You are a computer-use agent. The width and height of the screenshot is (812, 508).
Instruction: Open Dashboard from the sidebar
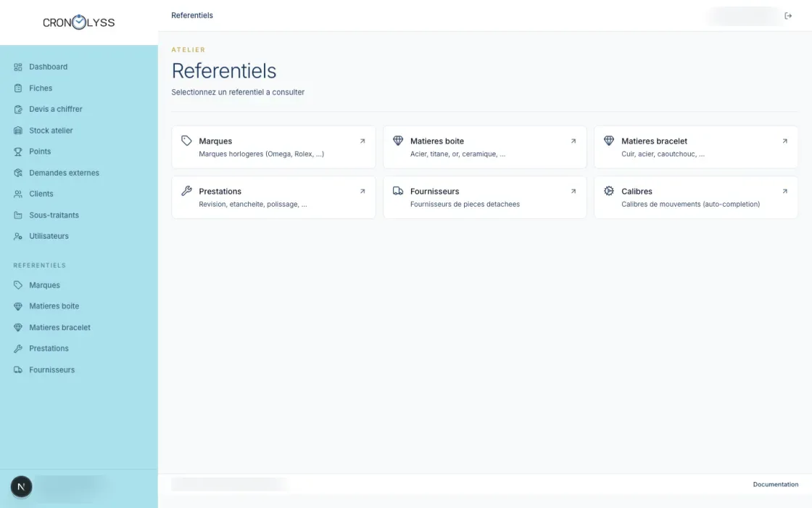point(48,67)
